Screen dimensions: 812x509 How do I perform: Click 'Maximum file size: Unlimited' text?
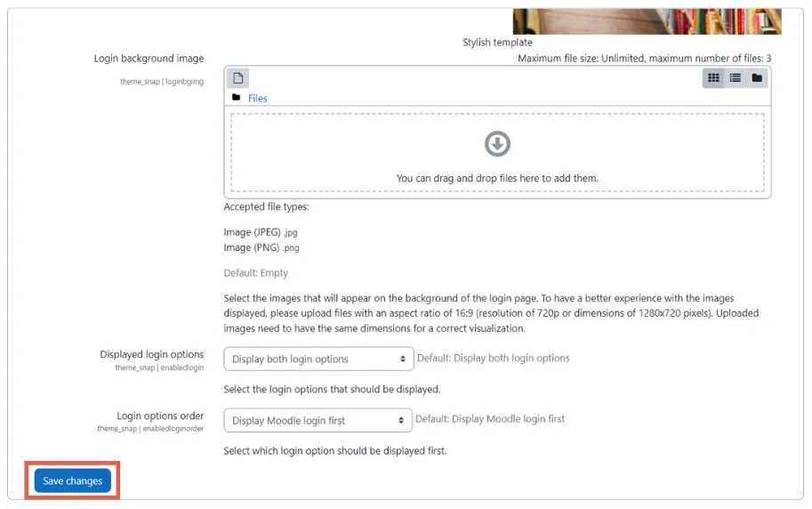click(581, 59)
